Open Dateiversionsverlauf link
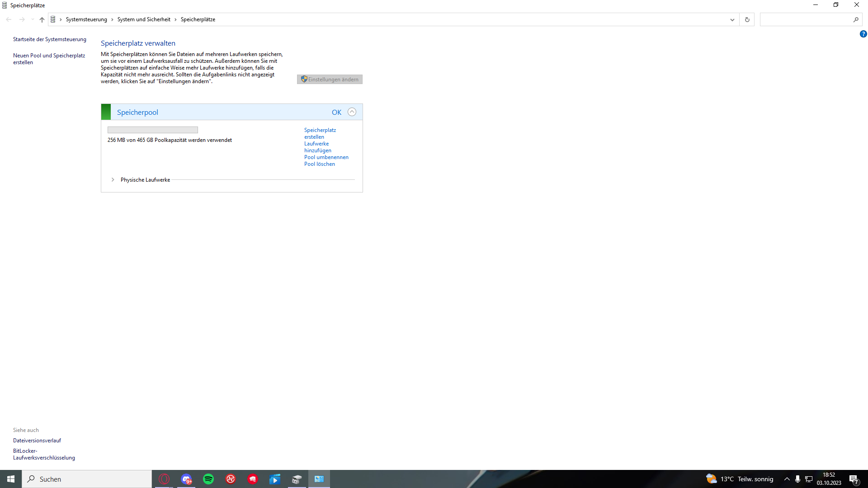This screenshot has width=868, height=488. pos(37,441)
